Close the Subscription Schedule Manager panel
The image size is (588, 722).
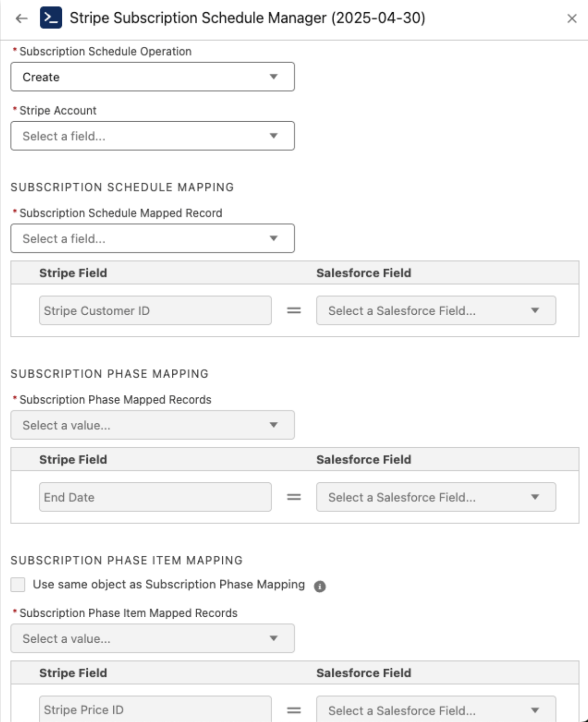pyautogui.click(x=571, y=18)
